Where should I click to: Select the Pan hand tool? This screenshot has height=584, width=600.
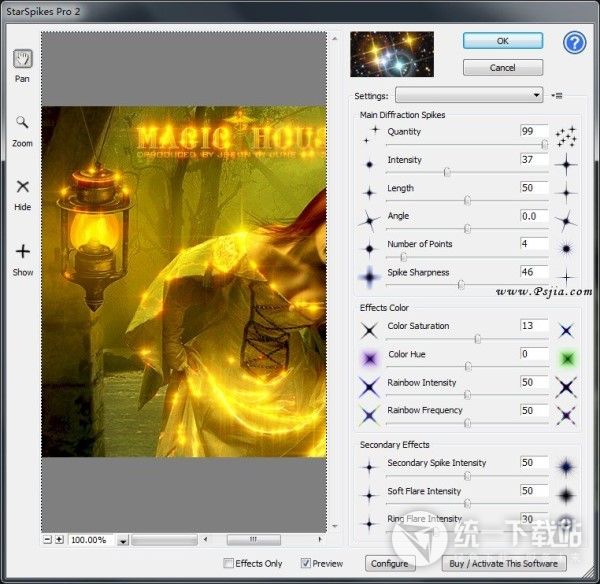click(22, 59)
